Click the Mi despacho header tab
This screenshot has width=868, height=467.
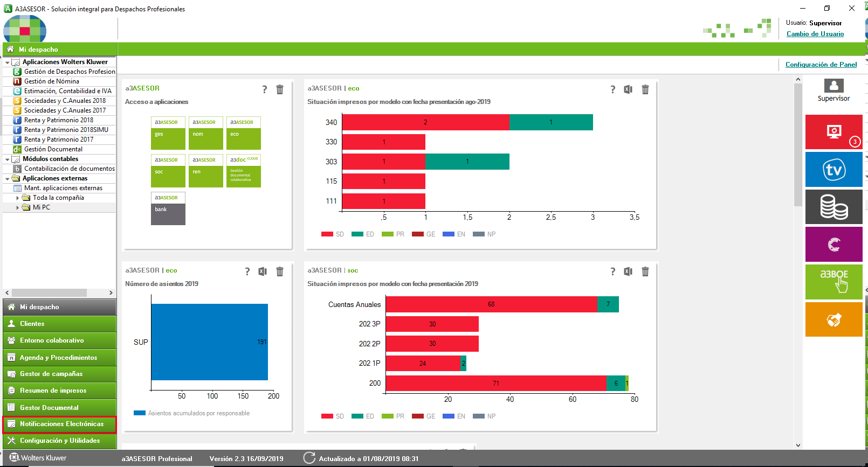point(59,49)
